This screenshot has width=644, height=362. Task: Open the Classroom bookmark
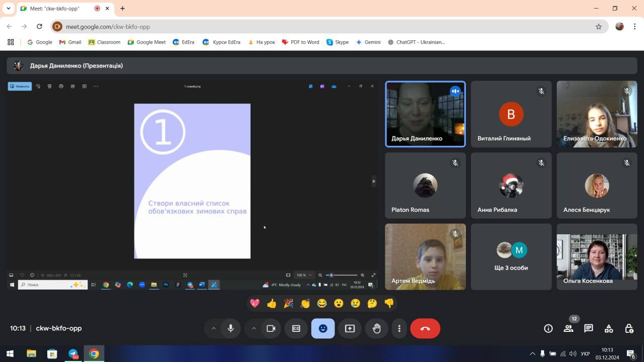click(x=104, y=42)
